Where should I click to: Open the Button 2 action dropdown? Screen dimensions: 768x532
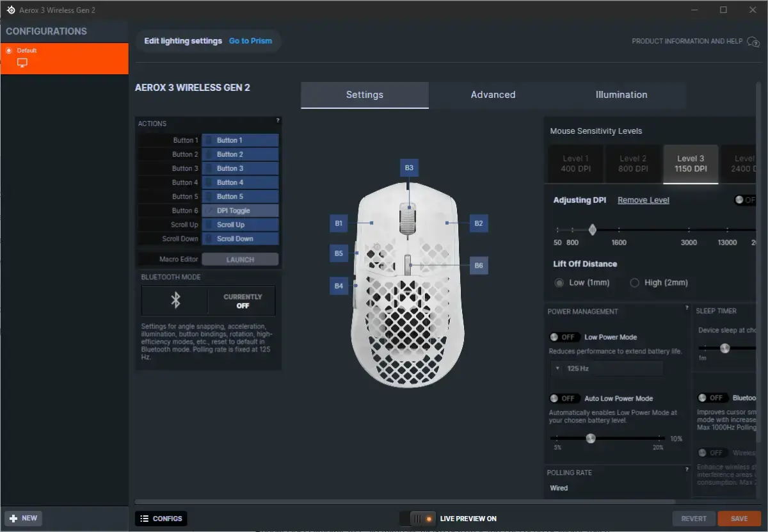click(x=240, y=154)
